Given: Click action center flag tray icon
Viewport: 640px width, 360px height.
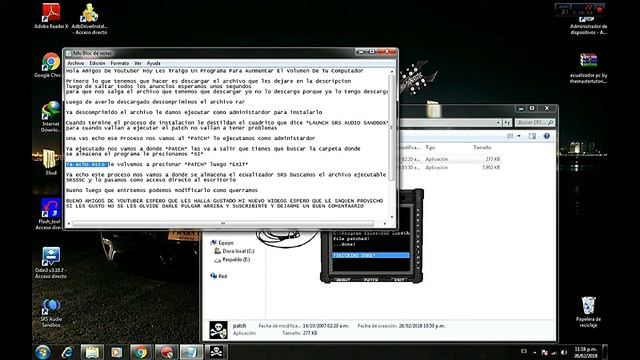Looking at the screenshot, I should (x=544, y=352).
